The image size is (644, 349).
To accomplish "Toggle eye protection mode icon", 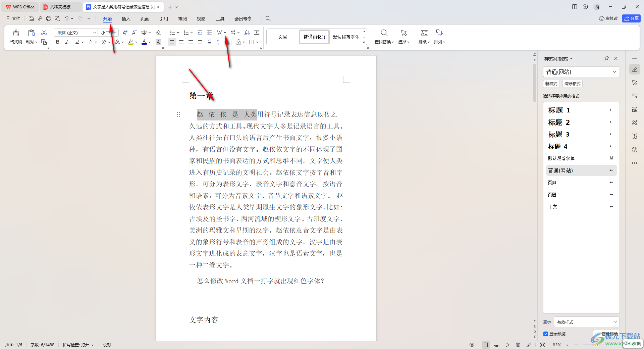I will point(472,345).
